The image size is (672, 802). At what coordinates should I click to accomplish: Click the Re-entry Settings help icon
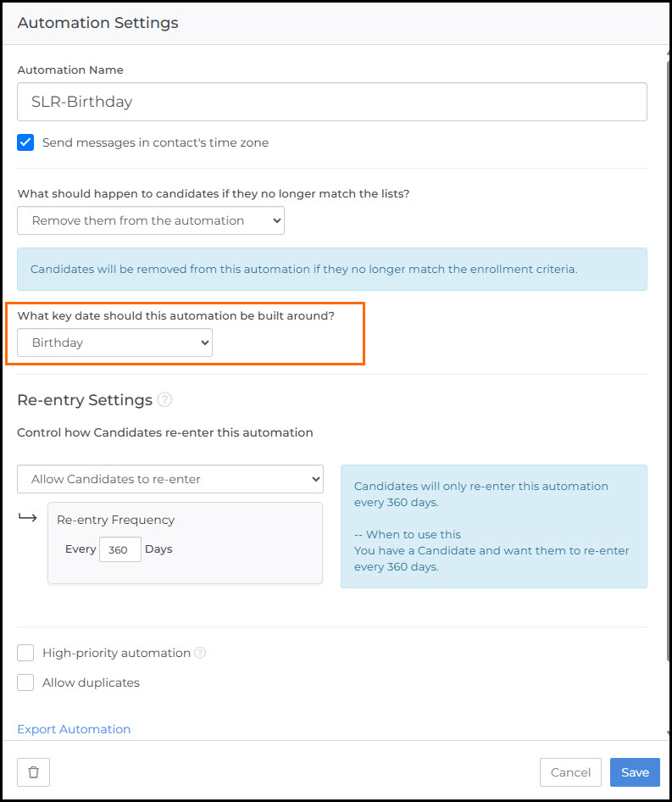[x=164, y=399]
